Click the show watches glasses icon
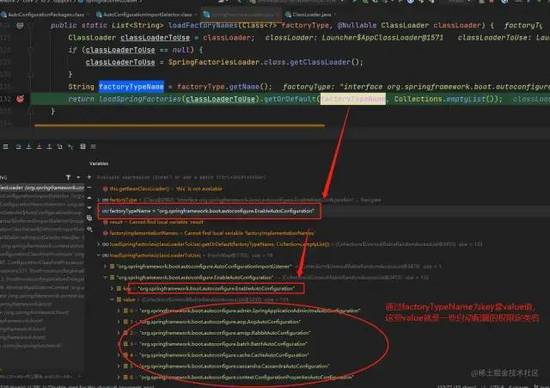 (x=89, y=229)
